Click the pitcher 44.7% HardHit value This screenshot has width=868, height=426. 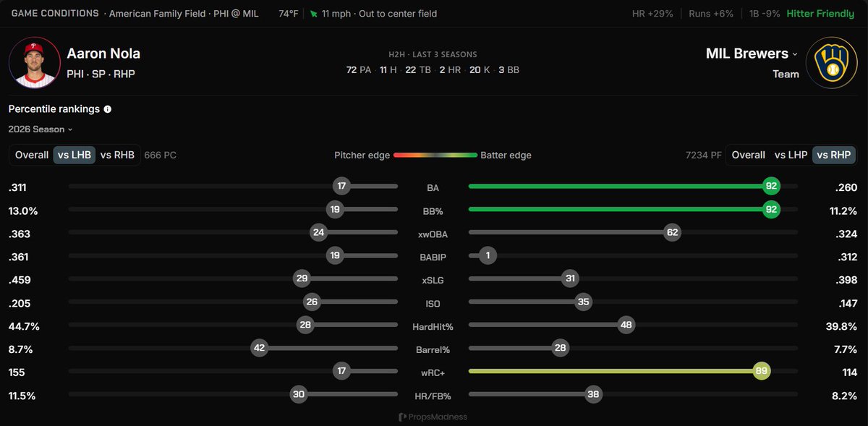[24, 326]
